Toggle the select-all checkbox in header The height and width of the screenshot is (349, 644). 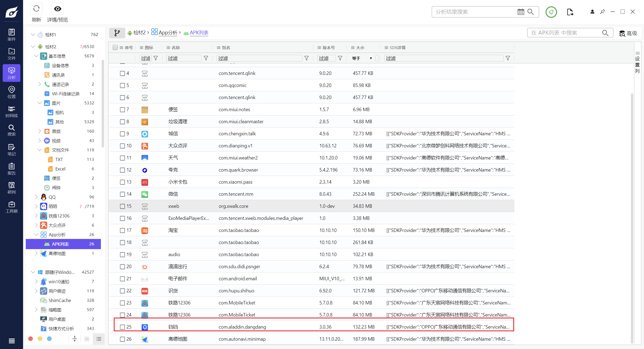pos(115,48)
